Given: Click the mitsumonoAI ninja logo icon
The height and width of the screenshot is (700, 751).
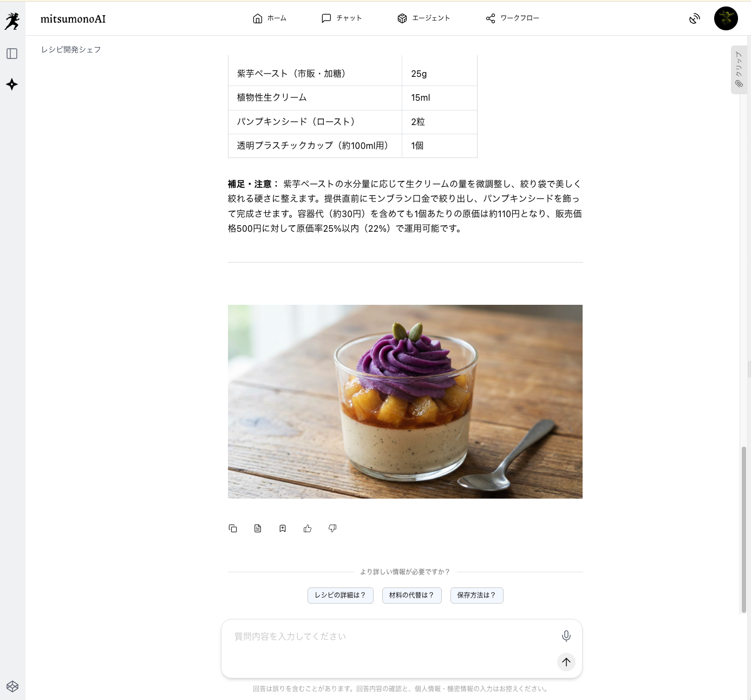Looking at the screenshot, I should [12, 21].
